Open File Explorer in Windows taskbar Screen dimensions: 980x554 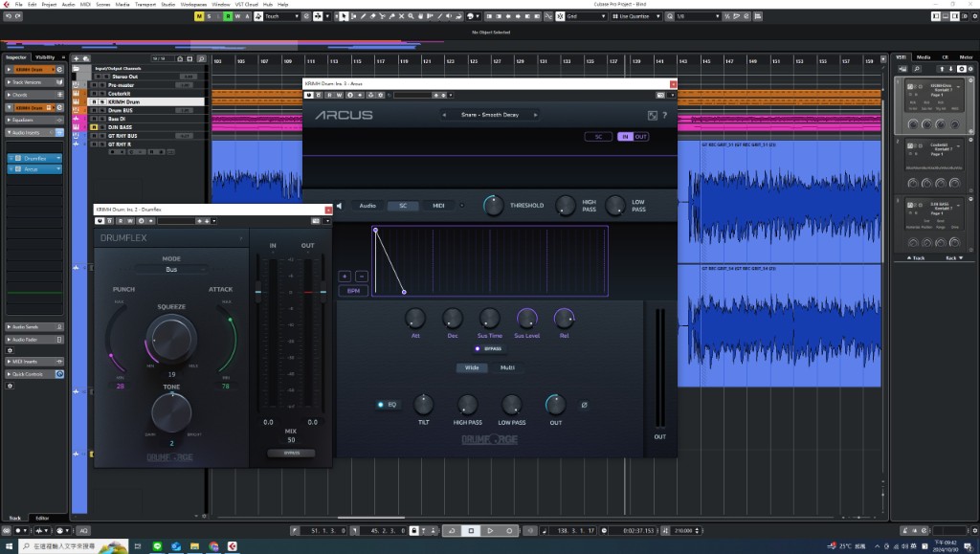pos(195,546)
